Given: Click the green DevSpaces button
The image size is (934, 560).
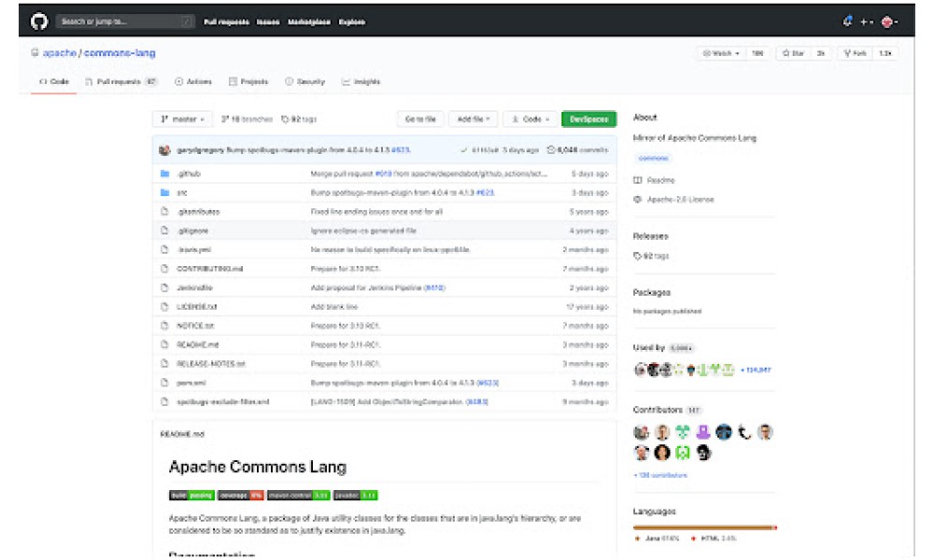Looking at the screenshot, I should click(x=588, y=119).
